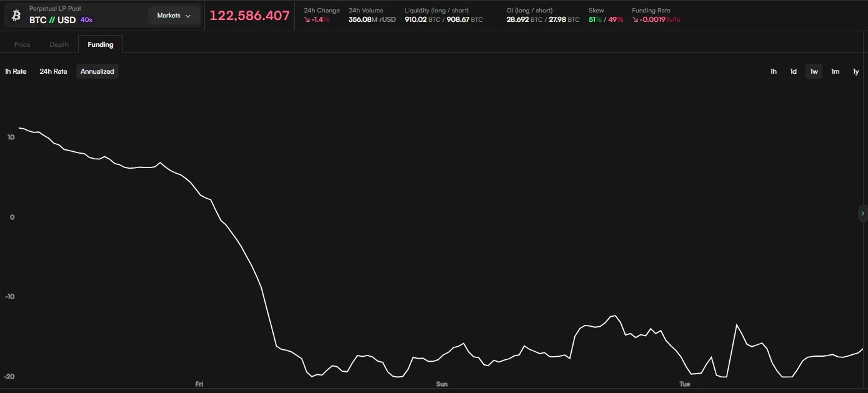Screen dimensions: 868x393
Task: Select the Annualized funding view
Action: [x=97, y=72]
